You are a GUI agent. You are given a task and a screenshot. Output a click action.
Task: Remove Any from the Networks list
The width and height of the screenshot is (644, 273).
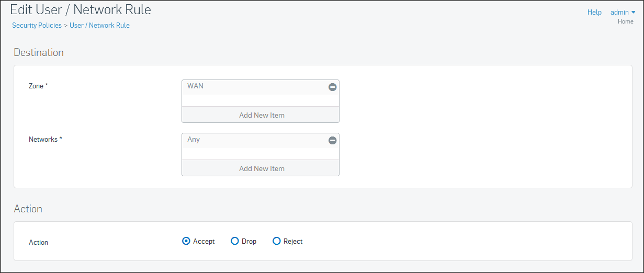(x=332, y=141)
